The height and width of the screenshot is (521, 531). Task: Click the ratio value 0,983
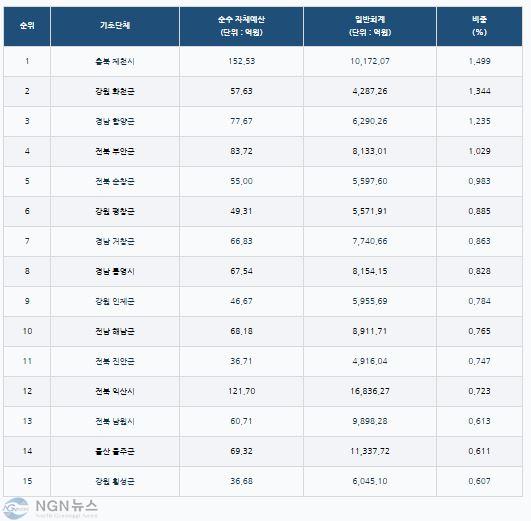[480, 181]
